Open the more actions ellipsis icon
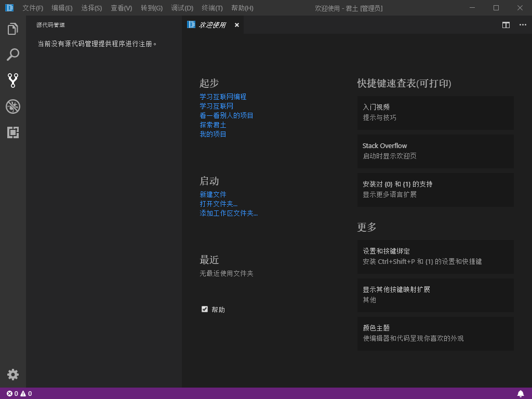Image resolution: width=532 pixels, height=399 pixels. point(523,25)
